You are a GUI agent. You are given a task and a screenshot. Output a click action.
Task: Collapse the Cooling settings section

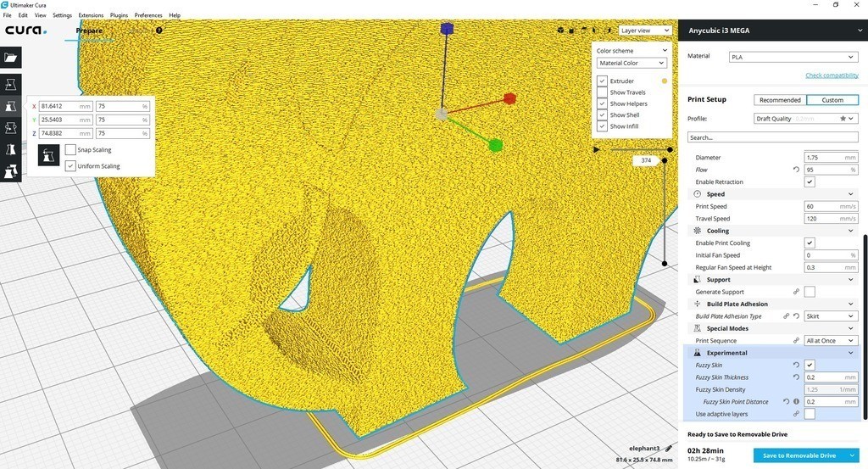[x=773, y=231]
